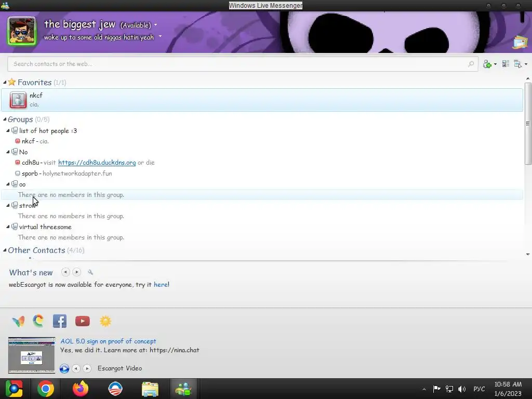The image size is (532, 399).
Task: Open Google Chrome from taskbar
Action: (x=46, y=389)
